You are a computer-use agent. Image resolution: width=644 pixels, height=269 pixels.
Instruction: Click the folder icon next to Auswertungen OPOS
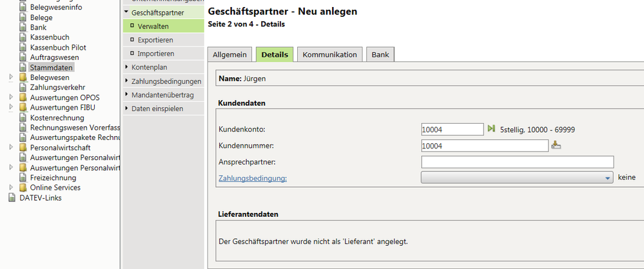[x=23, y=97]
